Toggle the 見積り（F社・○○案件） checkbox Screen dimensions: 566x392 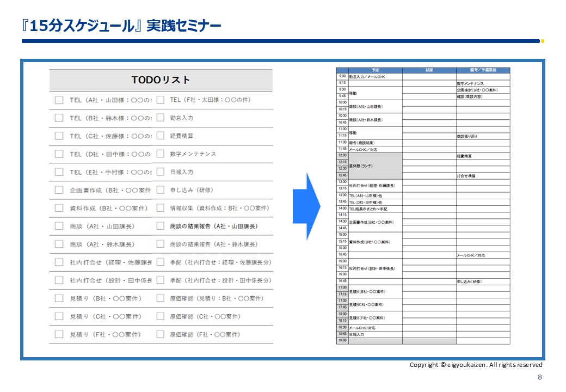(x=59, y=335)
